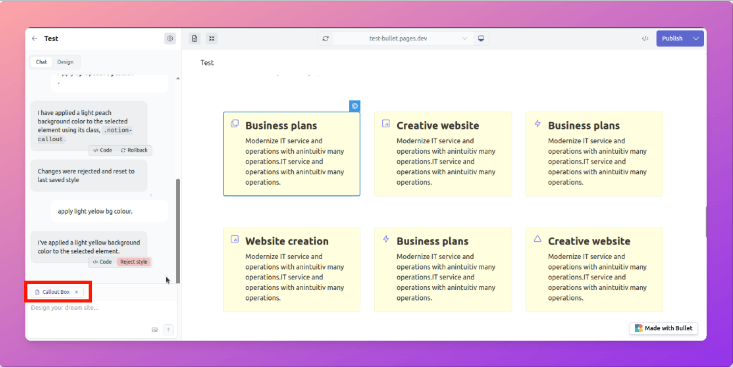Switch to the Chat tab
This screenshot has height=368, width=733.
coord(41,62)
